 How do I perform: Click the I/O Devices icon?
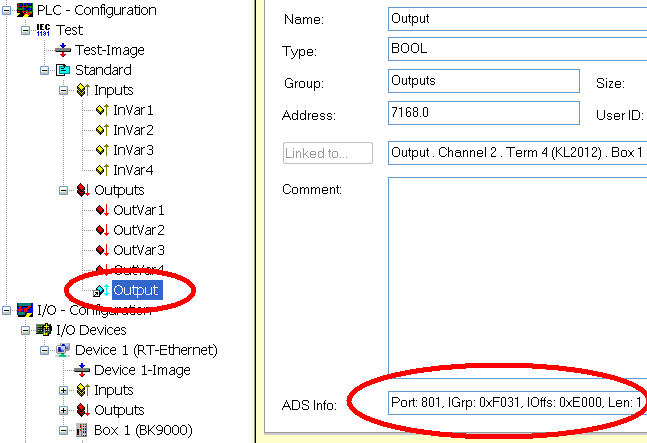point(44,330)
